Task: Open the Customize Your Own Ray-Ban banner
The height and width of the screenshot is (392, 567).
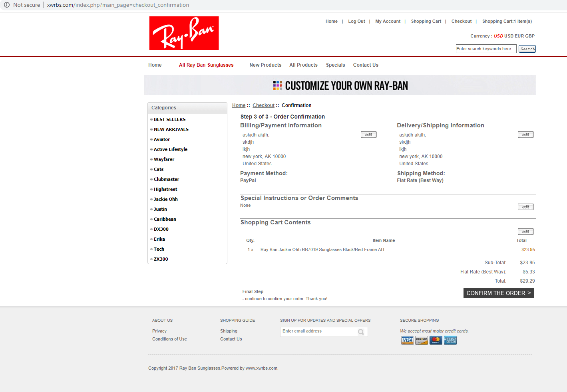Action: (x=340, y=85)
